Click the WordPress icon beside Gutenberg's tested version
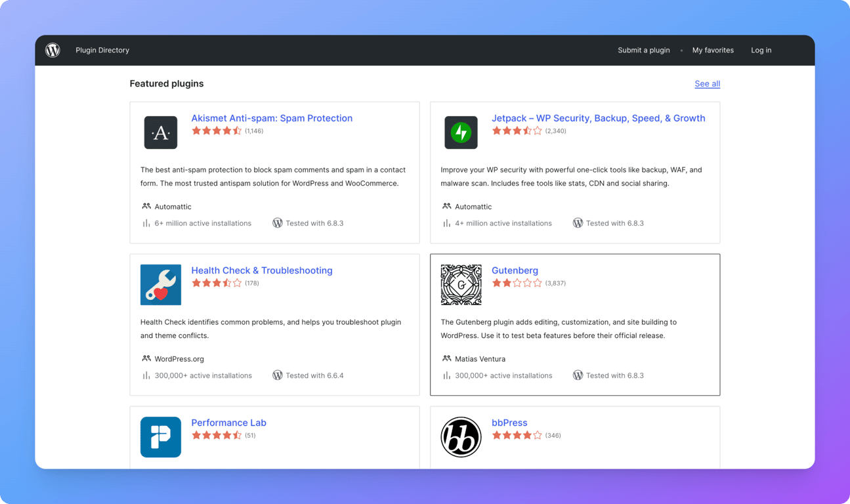This screenshot has height=504, width=850. coord(578,375)
